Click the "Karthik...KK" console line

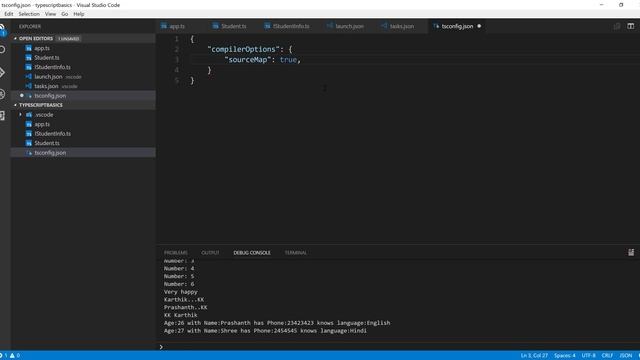click(184, 300)
